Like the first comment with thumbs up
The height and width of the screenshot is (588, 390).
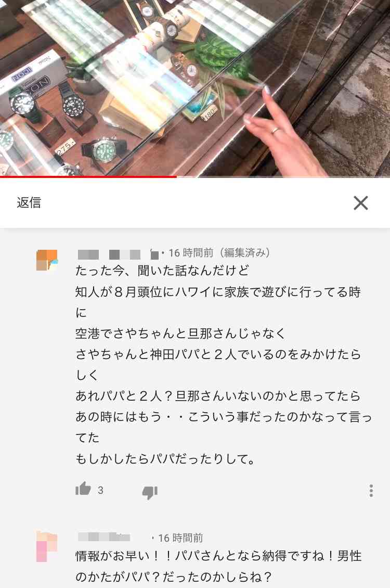tap(83, 489)
